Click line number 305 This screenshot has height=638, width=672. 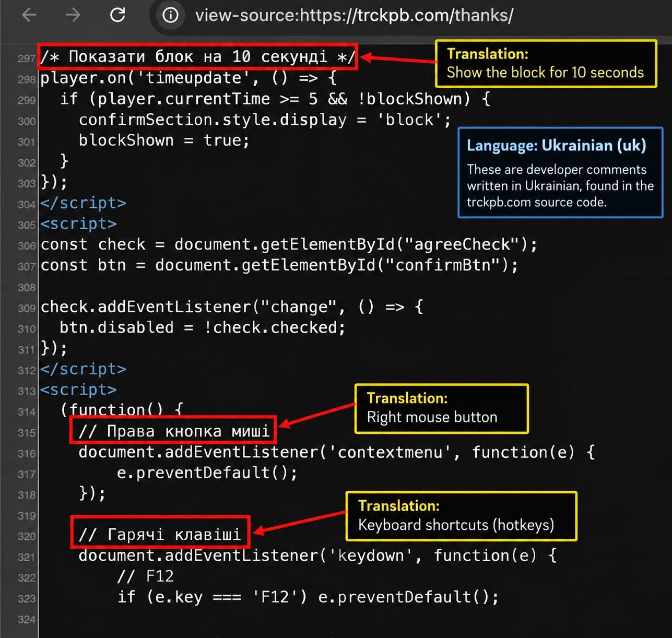tap(27, 225)
